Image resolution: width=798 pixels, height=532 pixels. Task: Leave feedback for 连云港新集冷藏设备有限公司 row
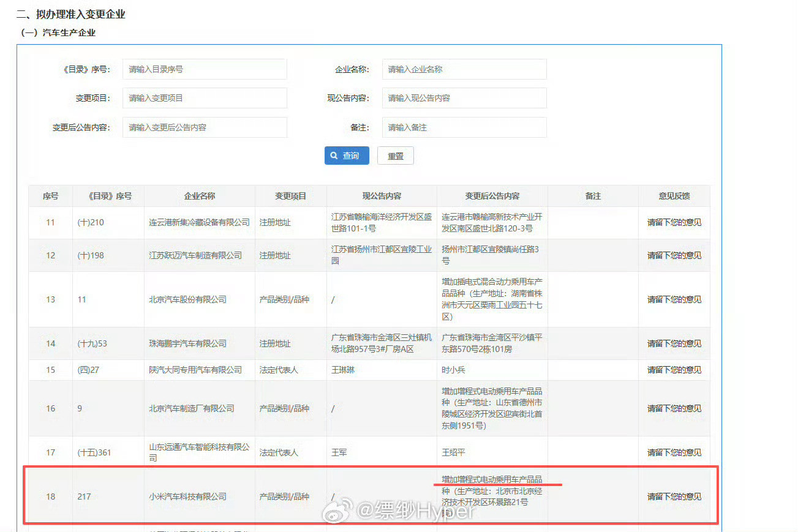pos(674,222)
